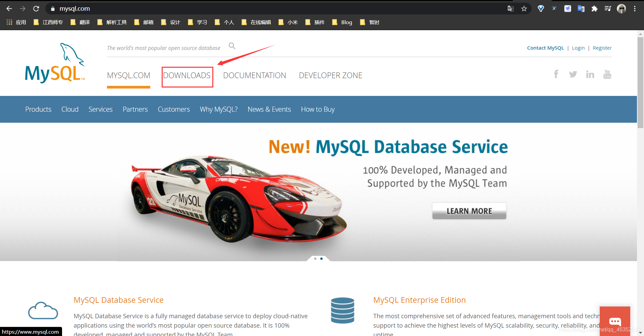Open the Services menu item
Viewport: 644px width, 336px height.
[101, 109]
